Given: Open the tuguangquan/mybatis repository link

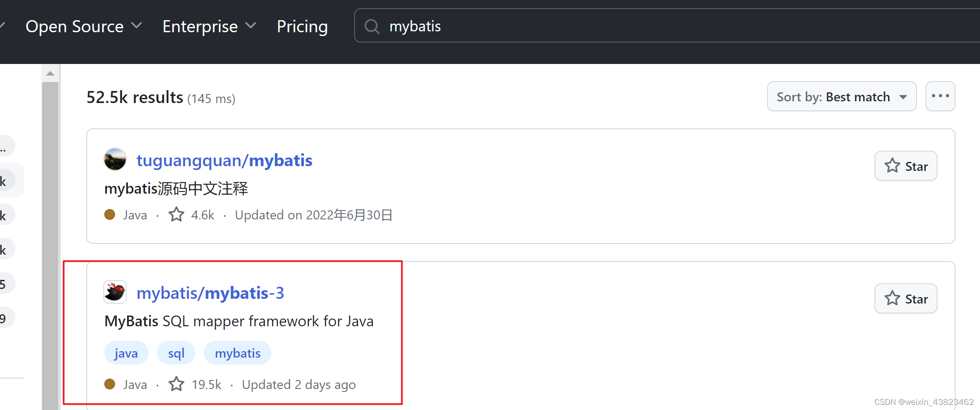Looking at the screenshot, I should pos(224,160).
